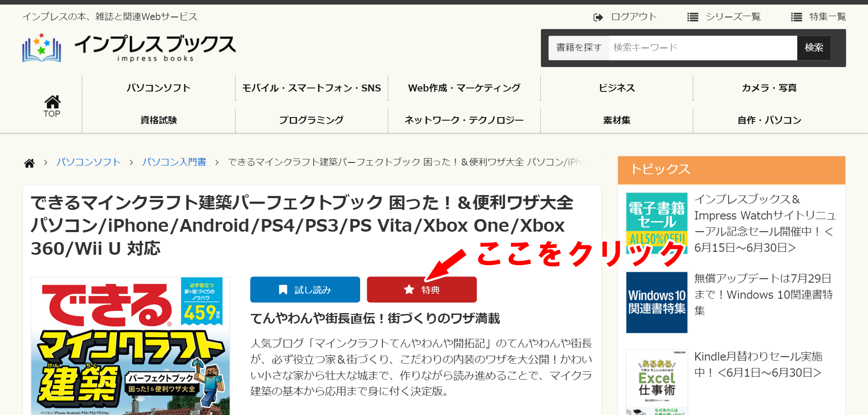Open the Kindle月替わりセール topic link

tap(758, 364)
